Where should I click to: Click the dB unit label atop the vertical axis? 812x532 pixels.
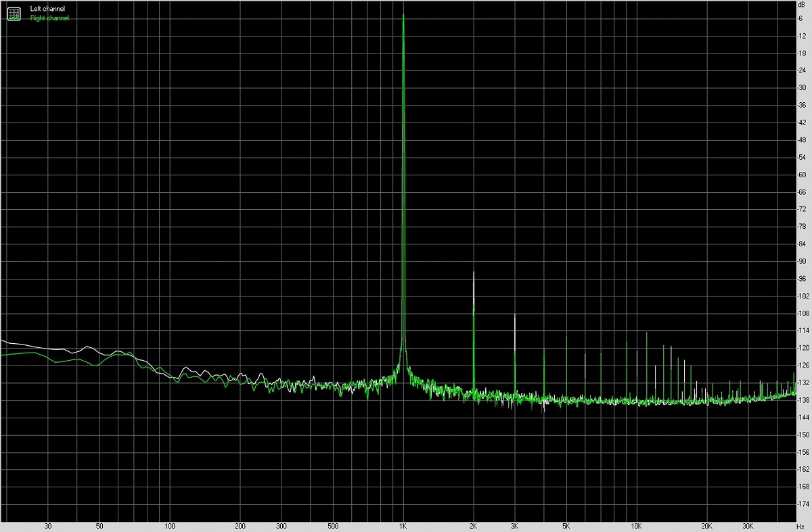[x=803, y=6]
